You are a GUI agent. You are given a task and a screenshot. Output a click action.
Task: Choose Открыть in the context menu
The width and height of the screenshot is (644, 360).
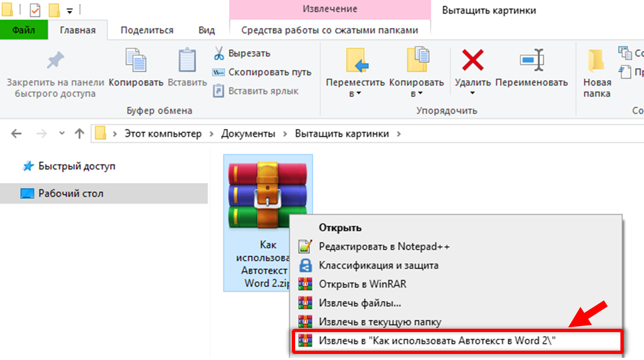tap(456, 228)
